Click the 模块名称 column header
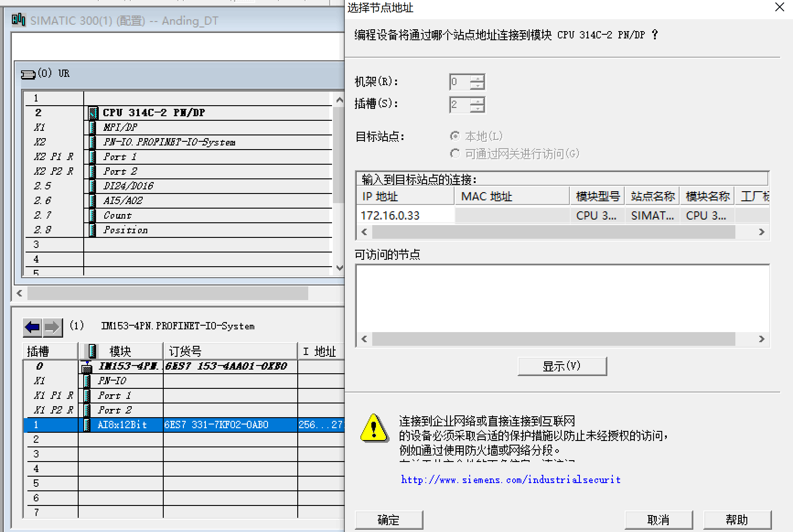The image size is (793, 532). [x=707, y=196]
